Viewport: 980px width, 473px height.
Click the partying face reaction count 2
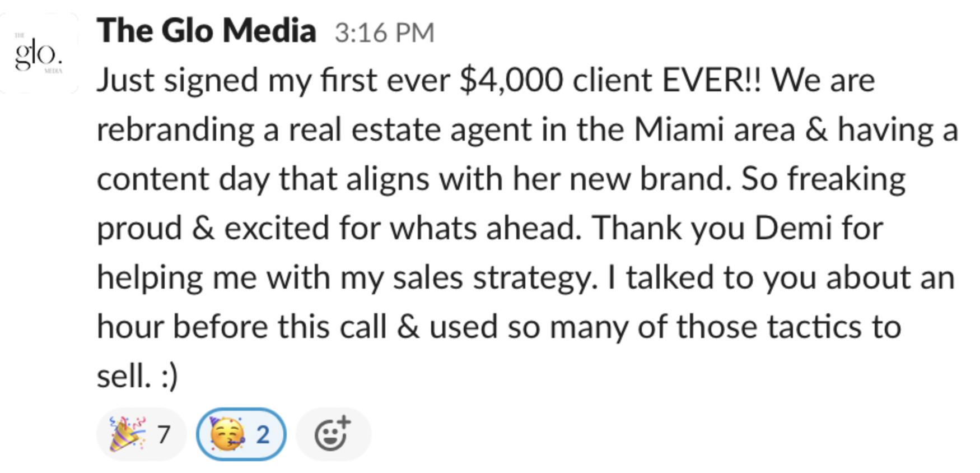[x=263, y=435]
